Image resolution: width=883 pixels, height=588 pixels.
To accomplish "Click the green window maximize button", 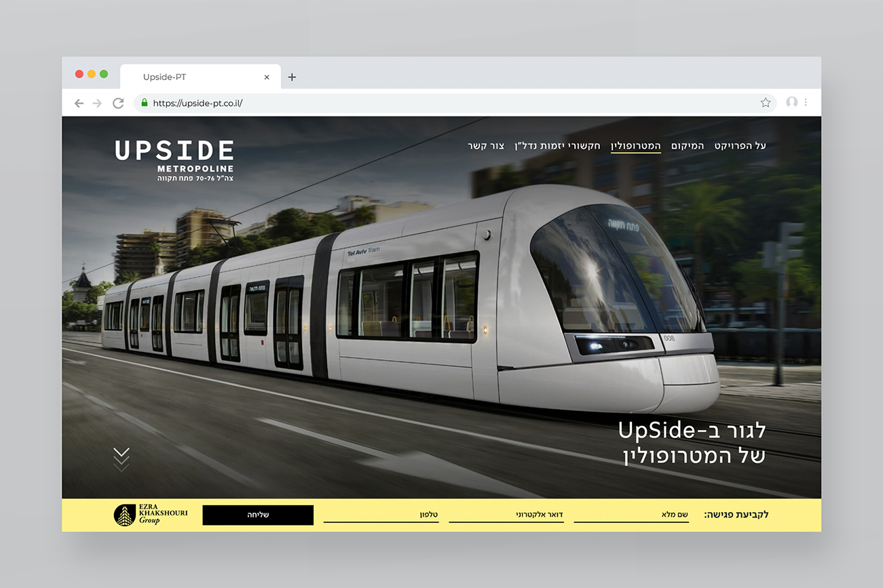I will point(104,74).
